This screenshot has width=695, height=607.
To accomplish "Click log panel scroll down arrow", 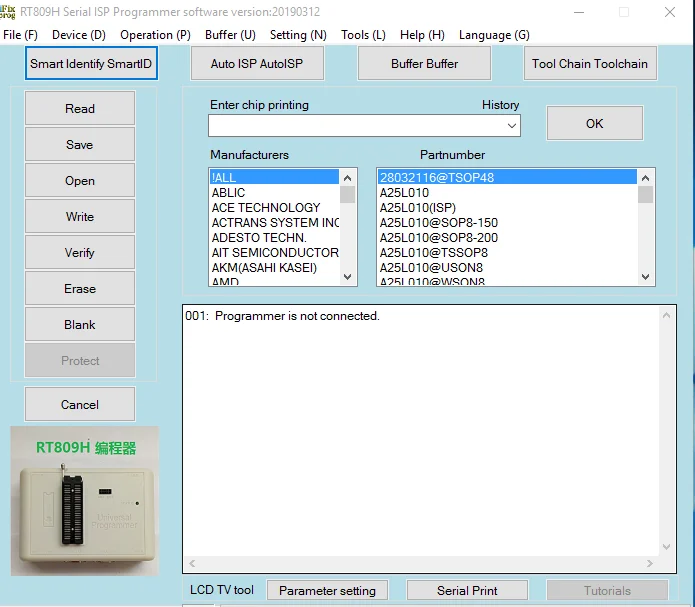I will pos(666,547).
